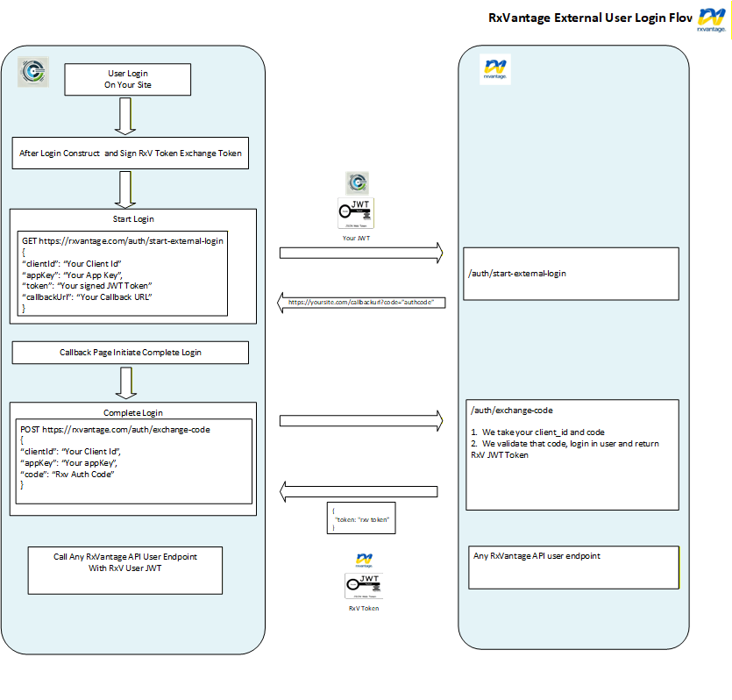
Task: Click the RxV Token label
Action: coord(364,609)
